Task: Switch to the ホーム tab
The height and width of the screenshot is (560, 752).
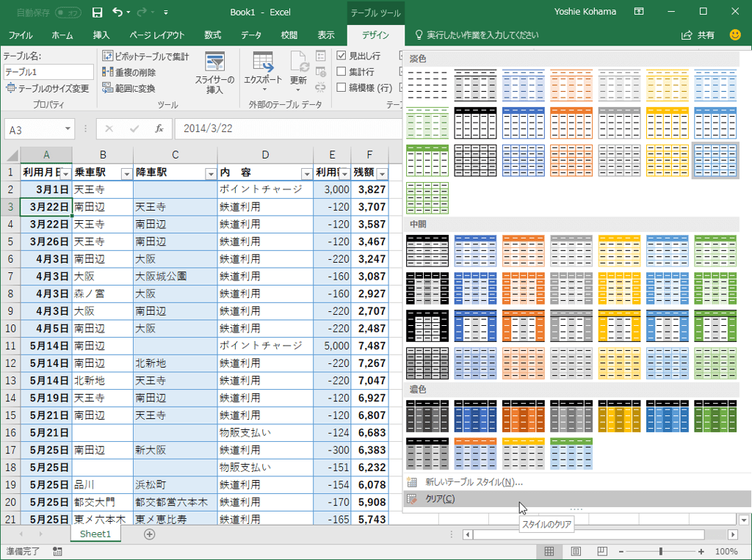Action: [x=62, y=35]
